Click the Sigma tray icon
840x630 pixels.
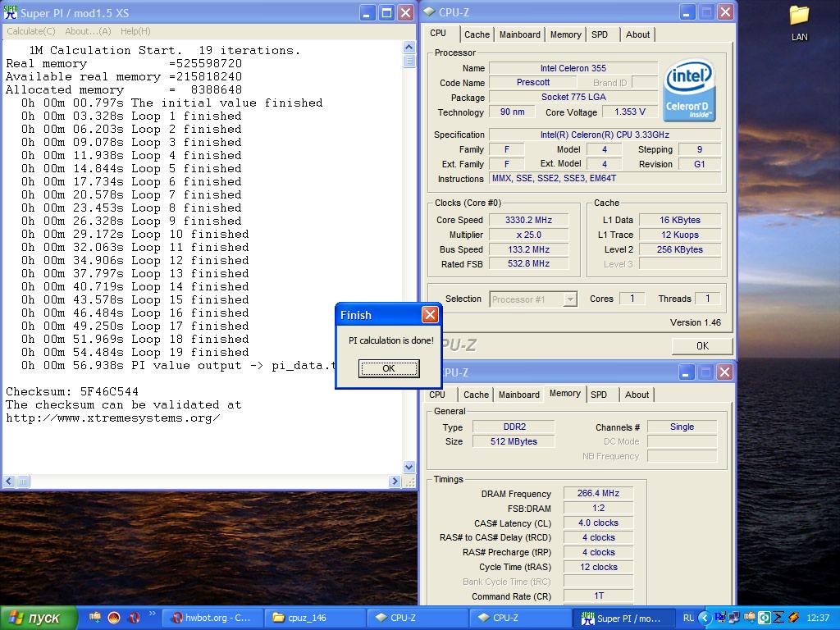(779, 618)
